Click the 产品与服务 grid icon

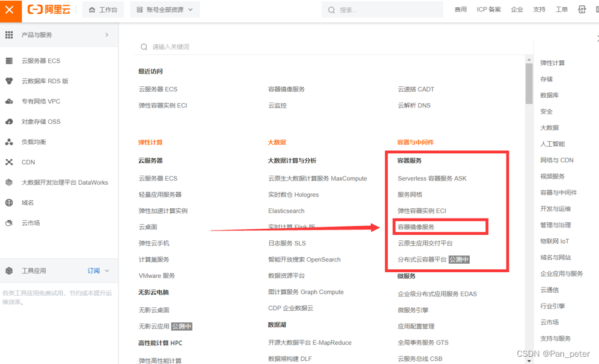coord(9,35)
